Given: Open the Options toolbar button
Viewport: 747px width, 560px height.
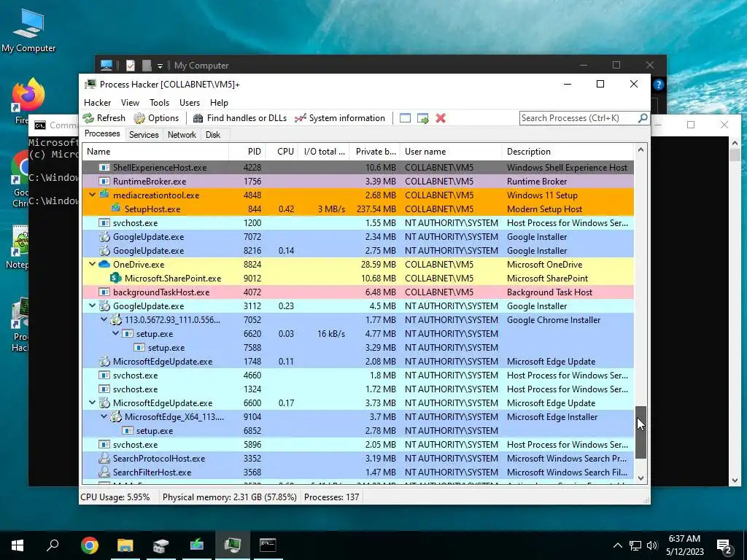Looking at the screenshot, I should coord(156,118).
